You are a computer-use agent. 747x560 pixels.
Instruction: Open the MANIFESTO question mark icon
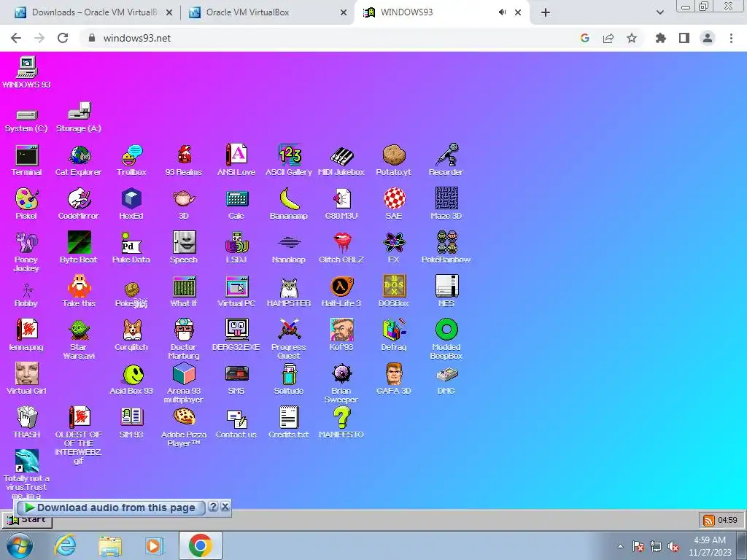341,423
